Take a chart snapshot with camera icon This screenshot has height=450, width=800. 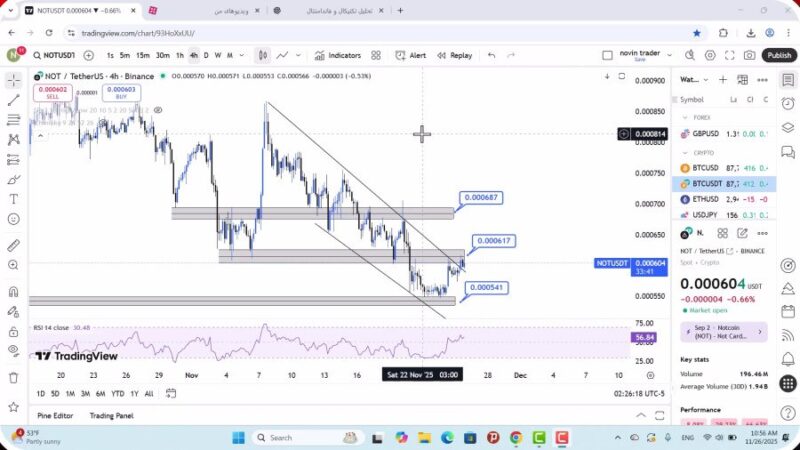(750, 56)
